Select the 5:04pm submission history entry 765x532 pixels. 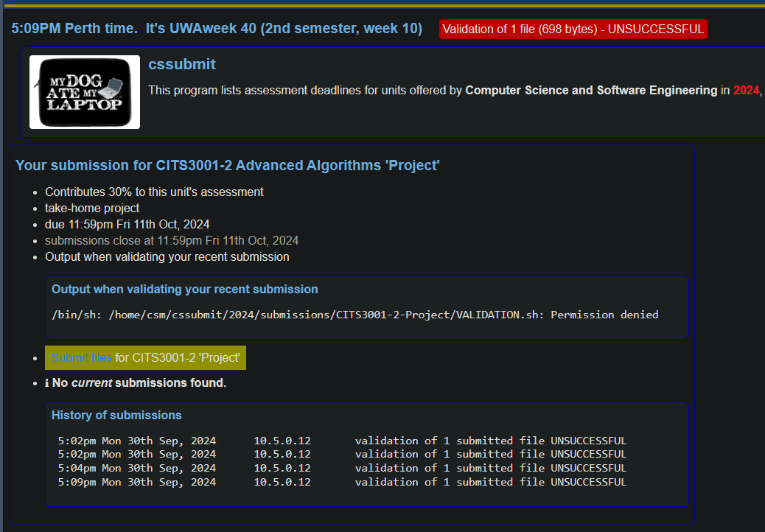pos(342,468)
